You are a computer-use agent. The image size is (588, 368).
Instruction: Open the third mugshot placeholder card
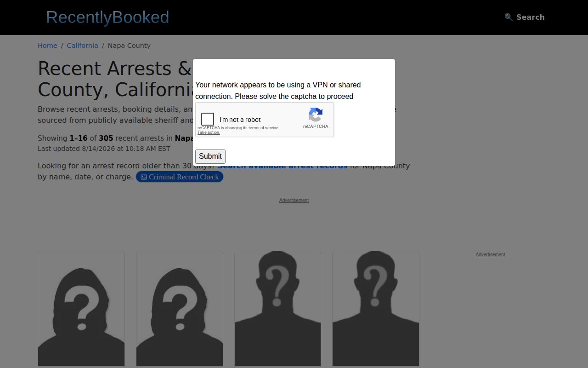(x=277, y=309)
